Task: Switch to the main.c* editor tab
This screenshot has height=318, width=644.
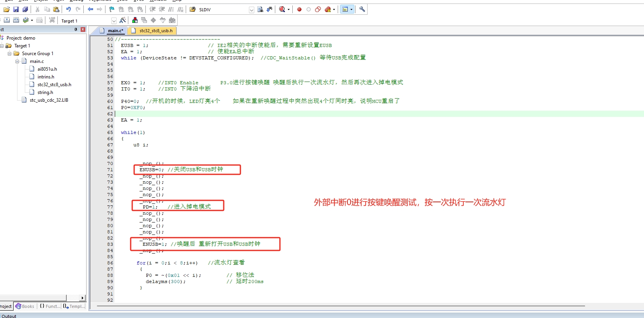Action: [x=112, y=30]
